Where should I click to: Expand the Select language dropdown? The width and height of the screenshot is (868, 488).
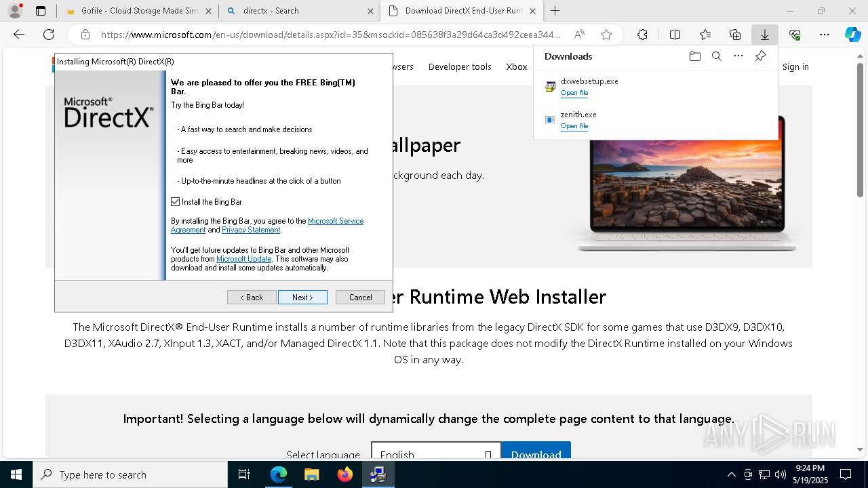(x=435, y=454)
